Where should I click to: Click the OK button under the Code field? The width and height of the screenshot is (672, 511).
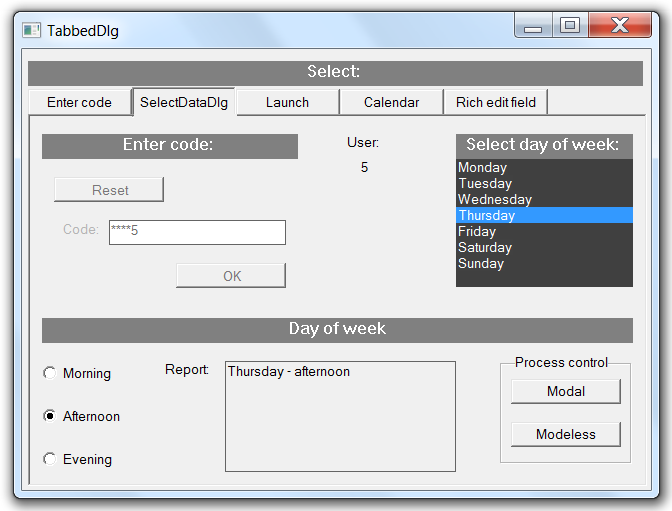231,276
